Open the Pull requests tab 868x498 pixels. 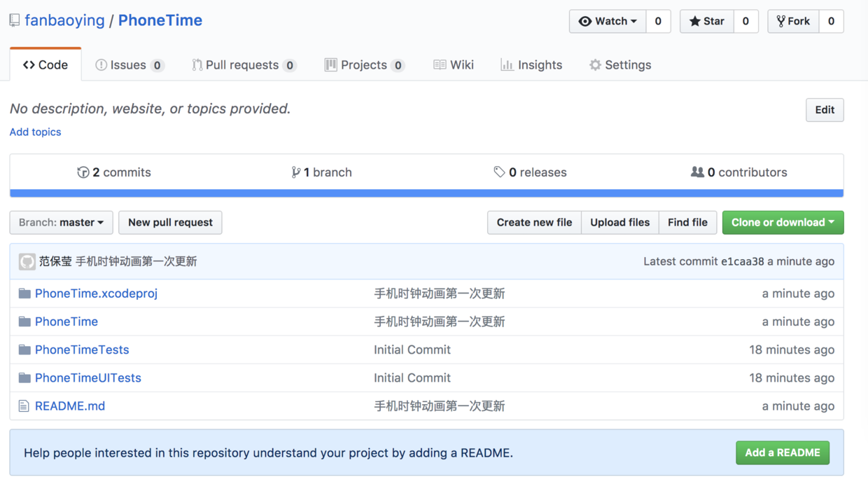point(243,65)
